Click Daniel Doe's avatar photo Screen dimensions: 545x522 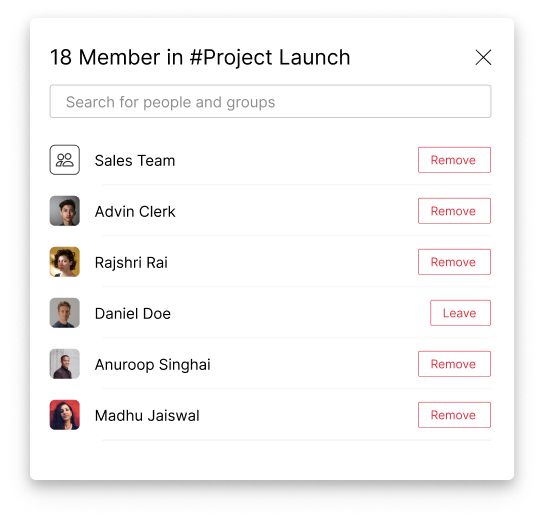tap(65, 313)
